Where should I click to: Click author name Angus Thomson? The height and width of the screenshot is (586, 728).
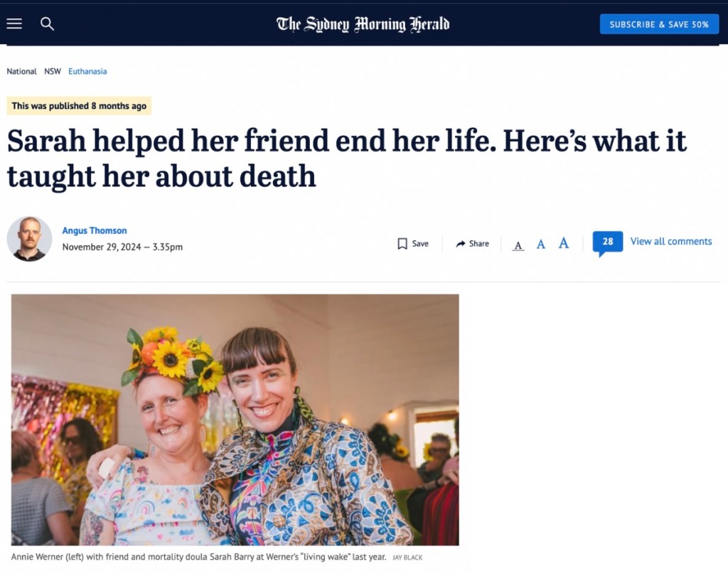click(95, 230)
